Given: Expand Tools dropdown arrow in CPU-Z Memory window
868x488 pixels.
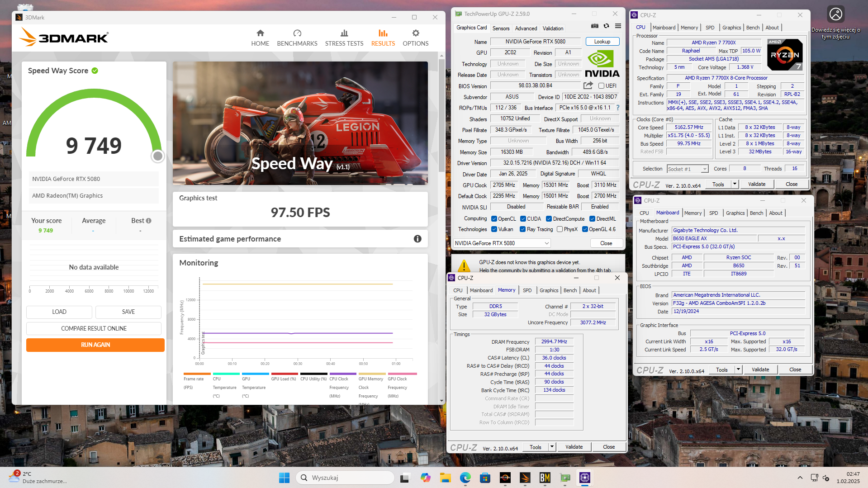Looking at the screenshot, I should (552, 447).
